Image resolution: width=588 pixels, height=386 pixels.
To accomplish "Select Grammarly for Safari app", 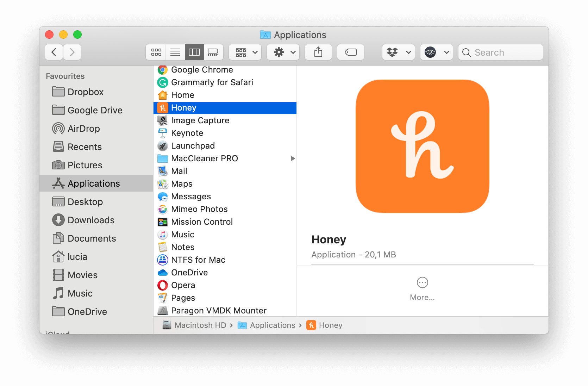I will click(x=225, y=82).
